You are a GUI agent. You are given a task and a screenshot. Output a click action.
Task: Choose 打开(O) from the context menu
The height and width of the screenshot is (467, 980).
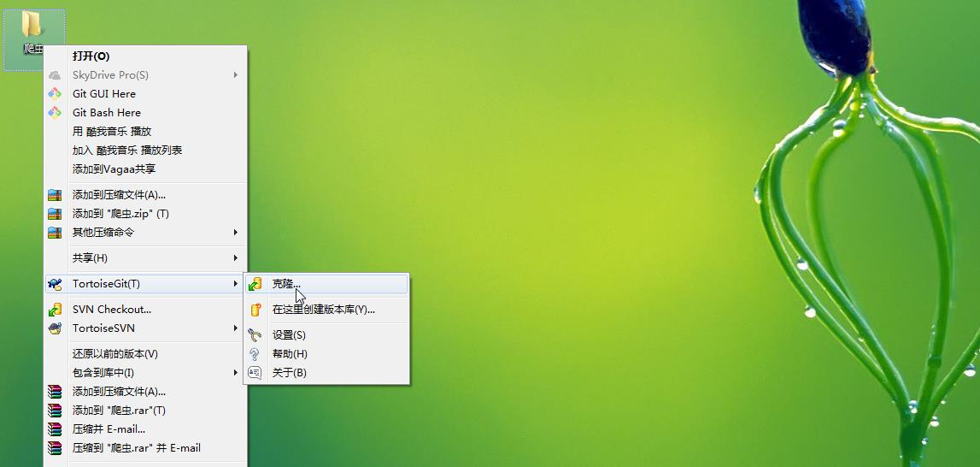pyautogui.click(x=145, y=56)
